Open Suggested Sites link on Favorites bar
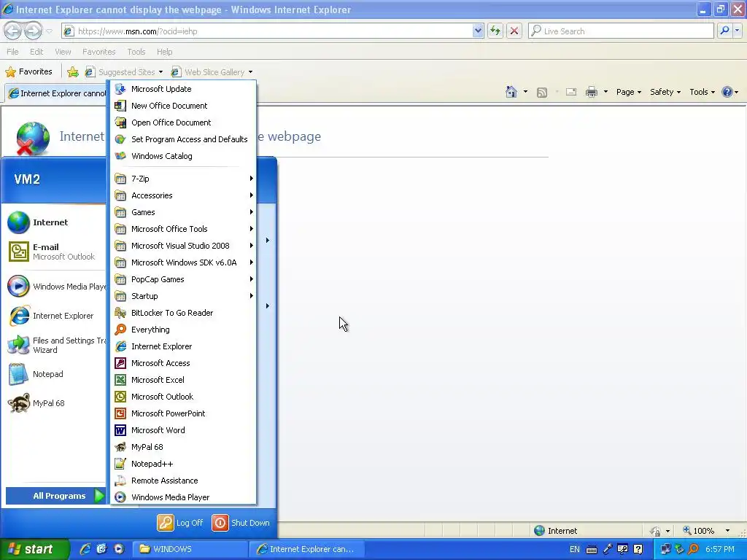 124,72
